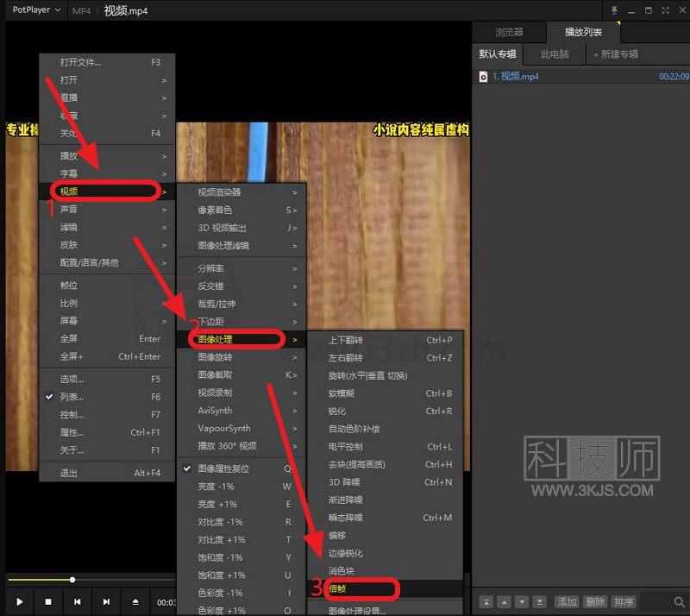Expand the 声音 submenu

coord(107,209)
